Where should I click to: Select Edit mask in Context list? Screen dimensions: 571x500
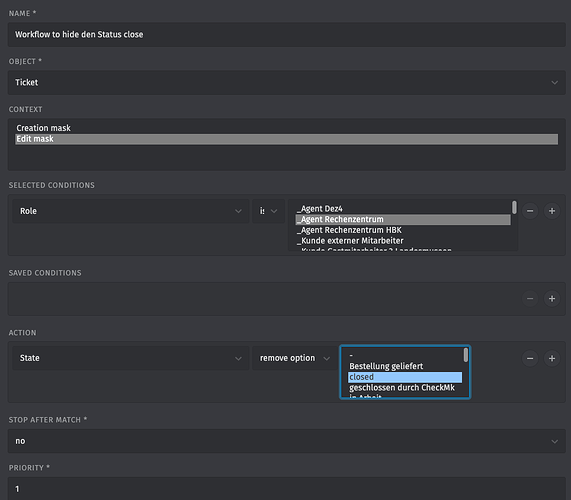pos(287,139)
